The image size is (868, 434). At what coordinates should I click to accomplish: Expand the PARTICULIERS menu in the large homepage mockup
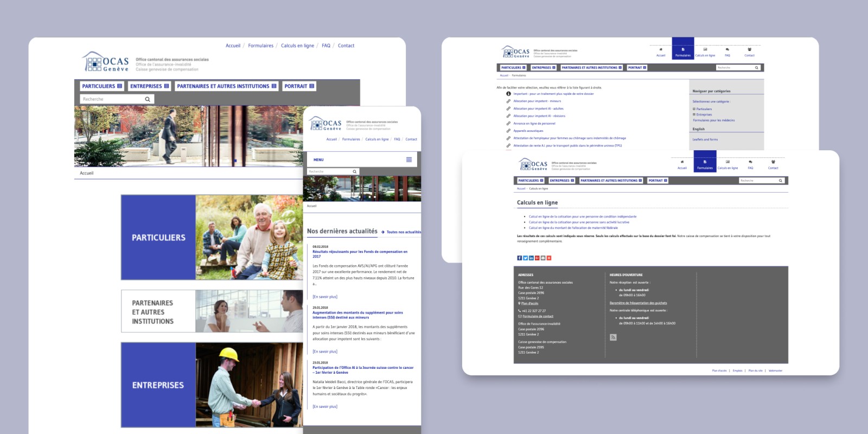point(102,86)
